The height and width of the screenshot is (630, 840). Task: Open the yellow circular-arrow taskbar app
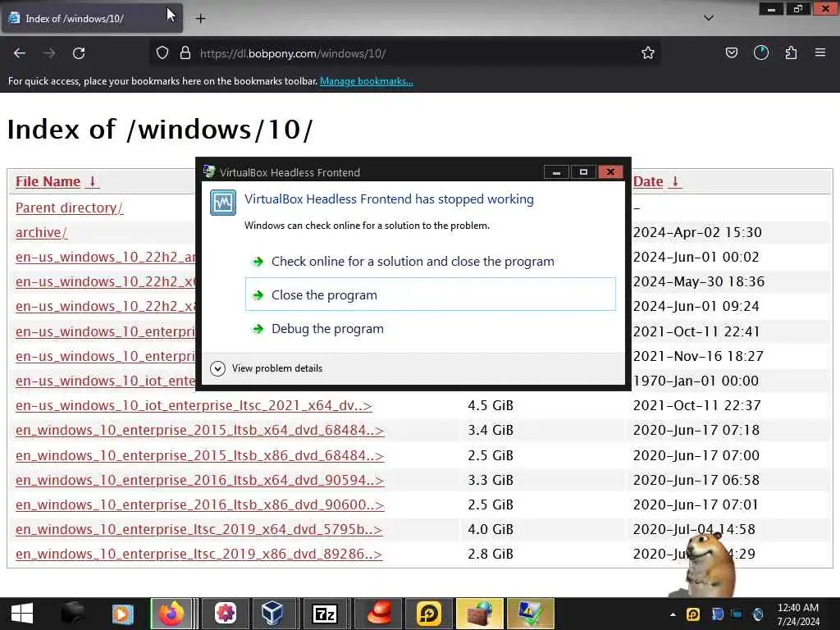point(429,614)
